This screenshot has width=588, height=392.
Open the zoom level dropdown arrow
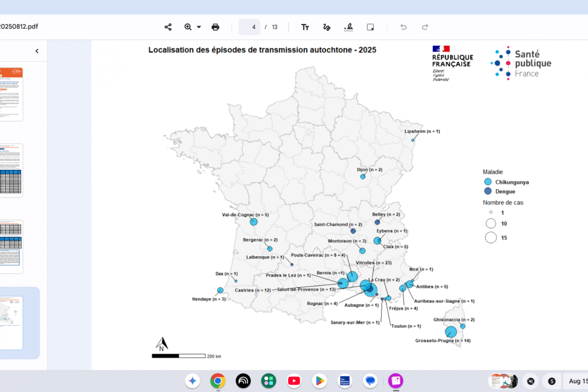[199, 27]
